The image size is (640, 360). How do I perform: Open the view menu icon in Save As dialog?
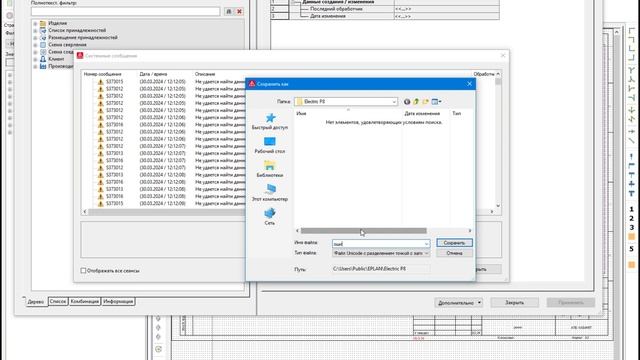[436, 102]
